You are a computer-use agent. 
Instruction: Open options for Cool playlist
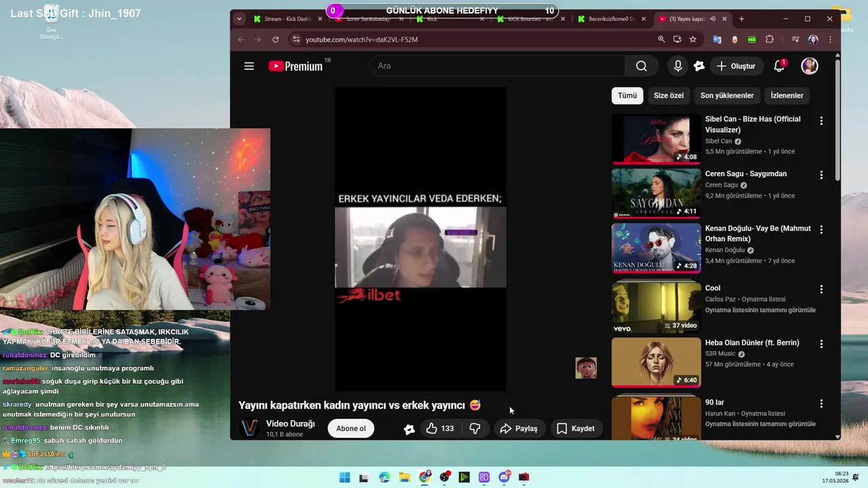(x=821, y=289)
